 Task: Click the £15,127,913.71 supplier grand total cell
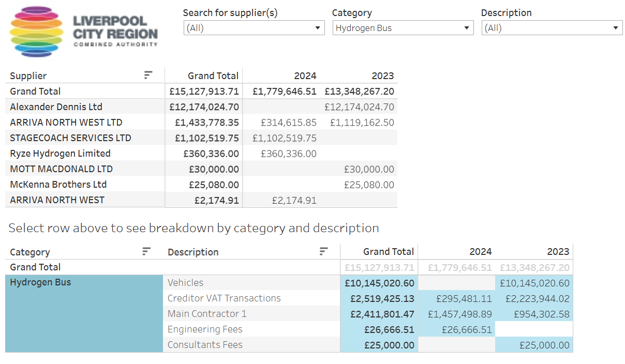(204, 92)
